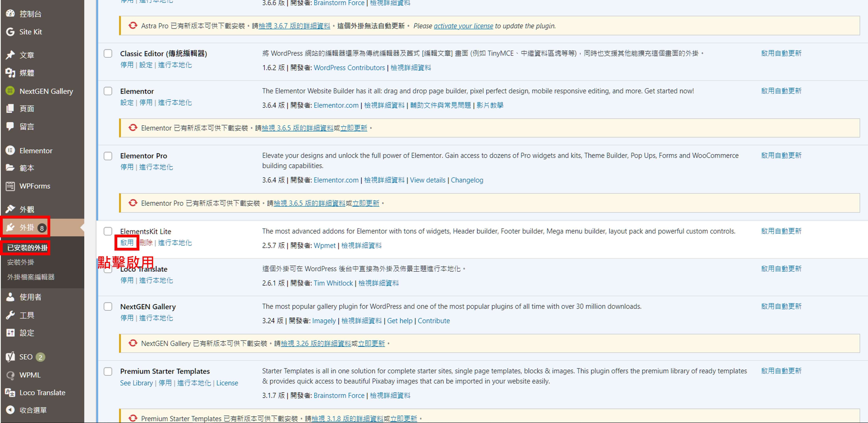Open the 外掛 menu with badge 8
868x423 pixels.
(27, 228)
